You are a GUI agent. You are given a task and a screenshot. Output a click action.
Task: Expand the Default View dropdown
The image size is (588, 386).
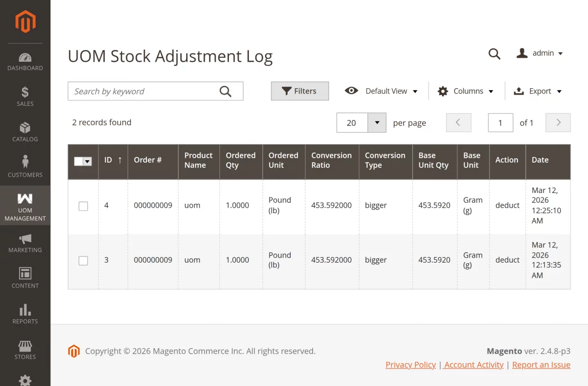coord(387,91)
